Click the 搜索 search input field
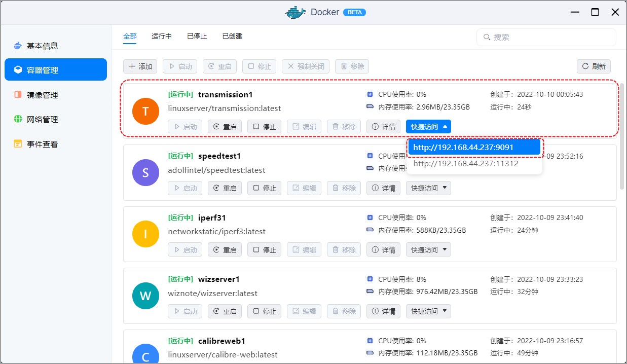Image resolution: width=627 pixels, height=364 pixels. click(x=546, y=37)
